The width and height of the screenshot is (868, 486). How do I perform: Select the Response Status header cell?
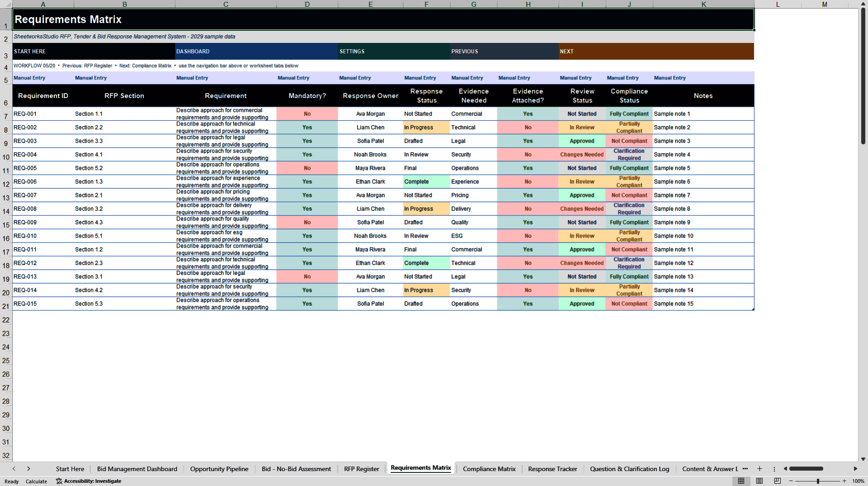coord(426,96)
